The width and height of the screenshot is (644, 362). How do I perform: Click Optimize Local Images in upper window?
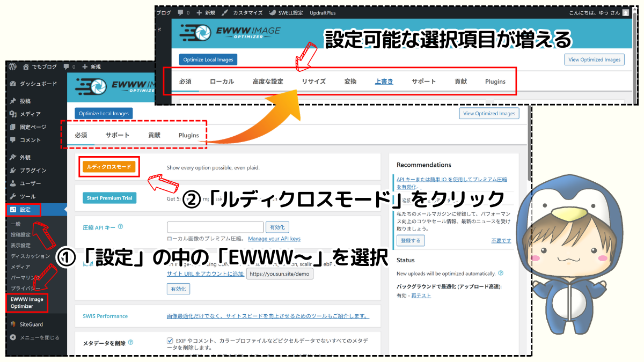point(208,60)
